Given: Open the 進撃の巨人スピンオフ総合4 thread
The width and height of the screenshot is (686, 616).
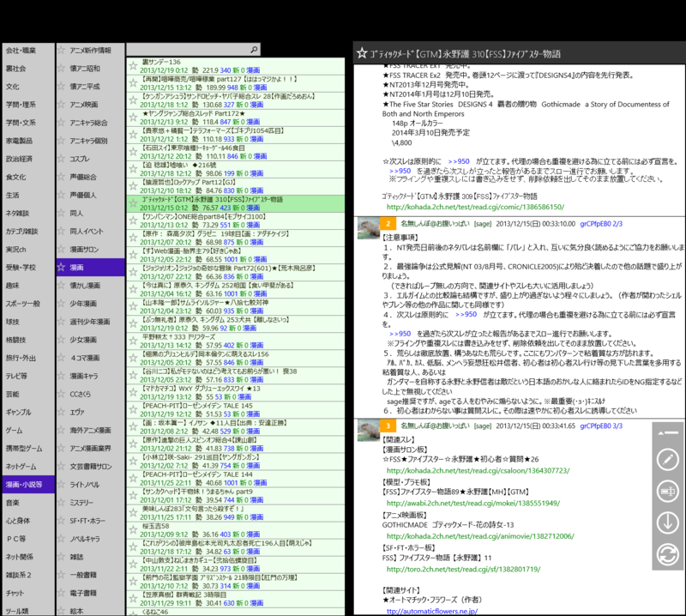Looking at the screenshot, I should [x=235, y=444].
